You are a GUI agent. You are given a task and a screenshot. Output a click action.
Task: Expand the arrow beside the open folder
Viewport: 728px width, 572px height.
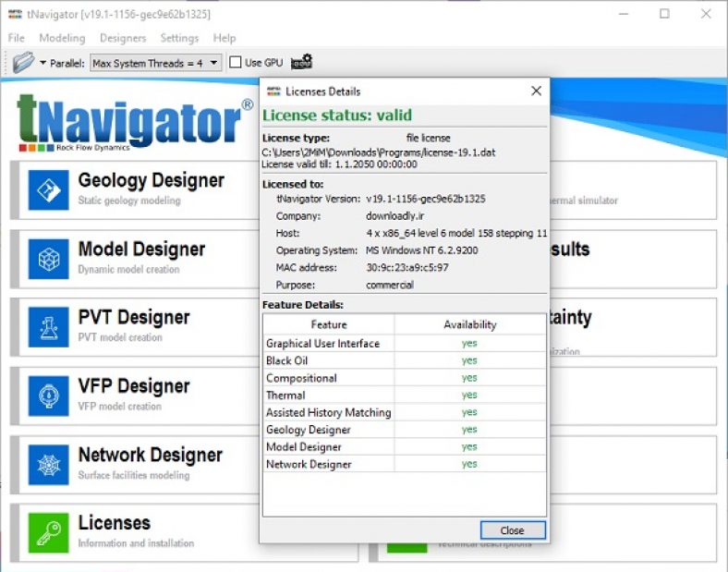[42, 63]
